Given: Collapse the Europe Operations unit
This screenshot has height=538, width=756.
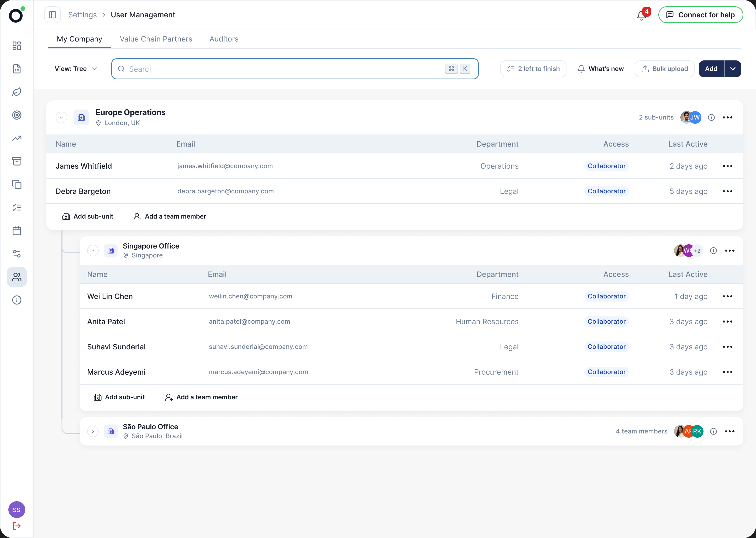Looking at the screenshot, I should (62, 117).
